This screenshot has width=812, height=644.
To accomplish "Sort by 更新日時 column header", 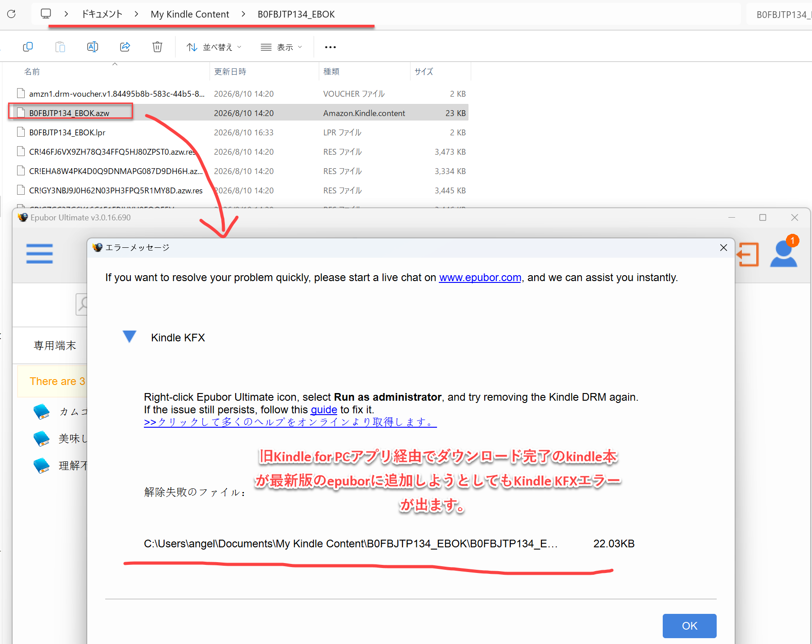I will [x=230, y=72].
